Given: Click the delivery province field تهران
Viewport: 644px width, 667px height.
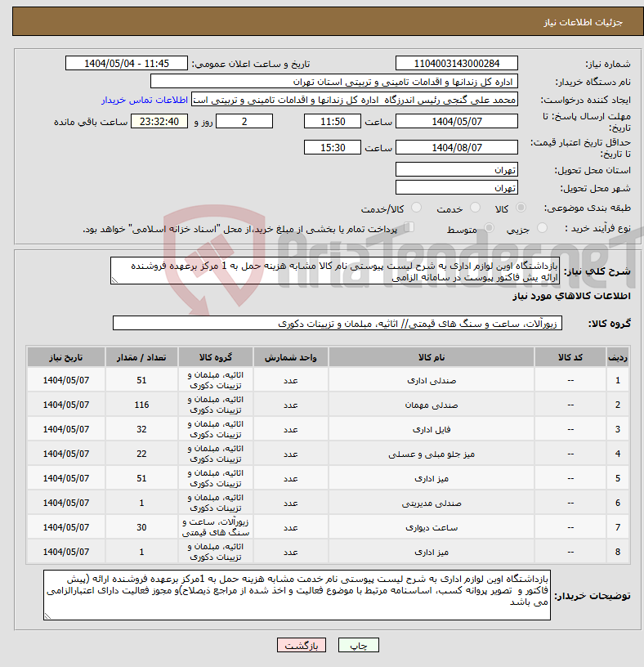Looking at the screenshot, I should click(x=456, y=170).
